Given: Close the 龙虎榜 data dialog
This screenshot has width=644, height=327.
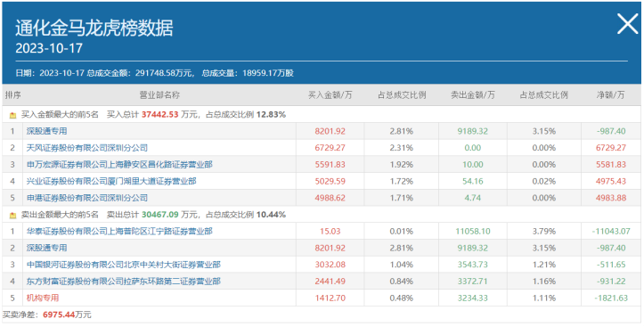Looking at the screenshot, I should pyautogui.click(x=628, y=23).
